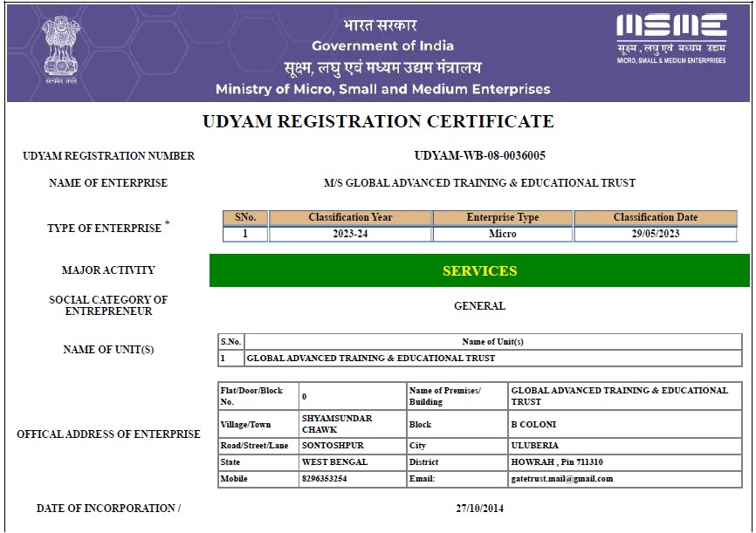Image resolution: width=756 pixels, height=533 pixels.
Task: Click the OFFICAL ADDRESS OF ENTERPRISE label
Action: [108, 434]
